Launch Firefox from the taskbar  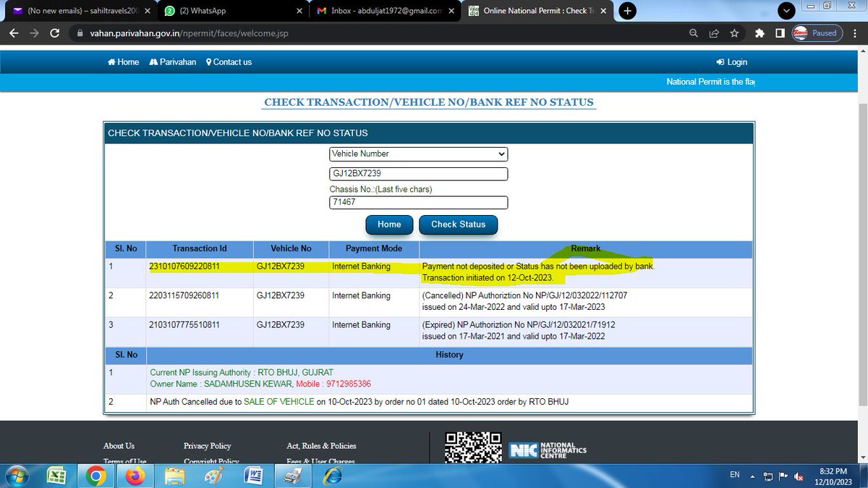pos(135,476)
